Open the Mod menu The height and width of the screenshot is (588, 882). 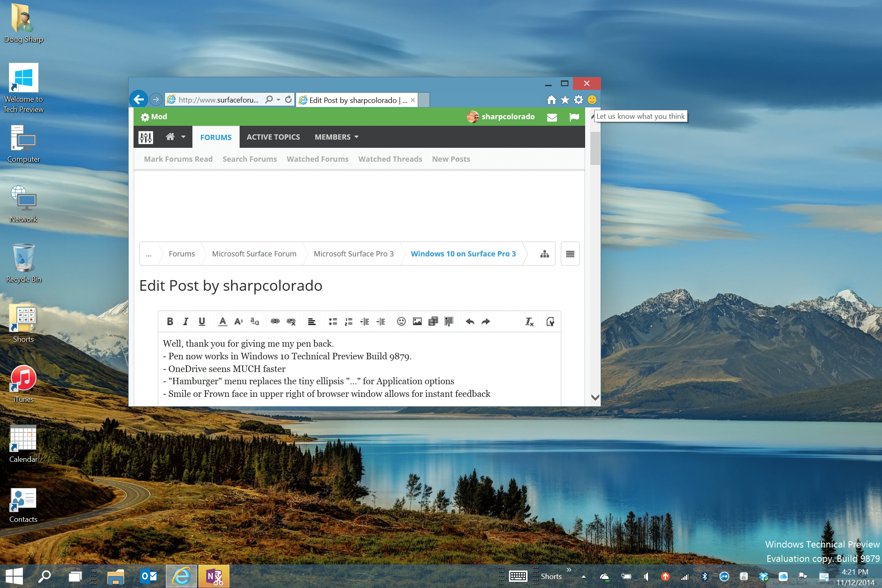coord(154,117)
